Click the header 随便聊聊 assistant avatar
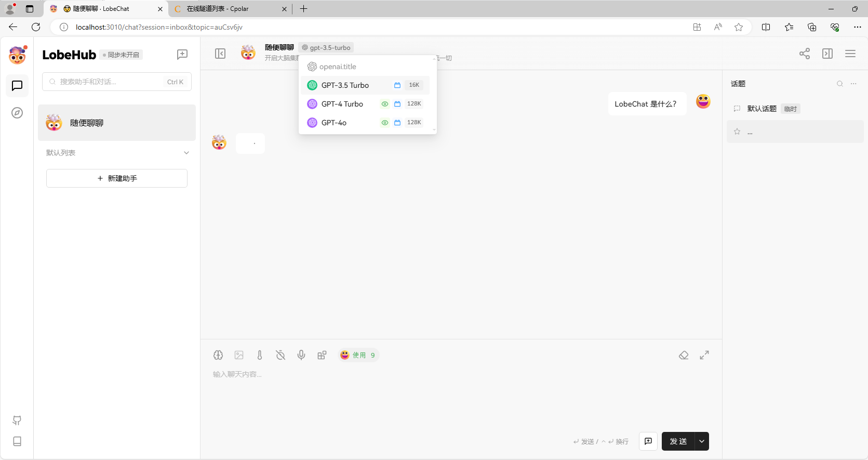This screenshot has width=868, height=460. click(248, 52)
